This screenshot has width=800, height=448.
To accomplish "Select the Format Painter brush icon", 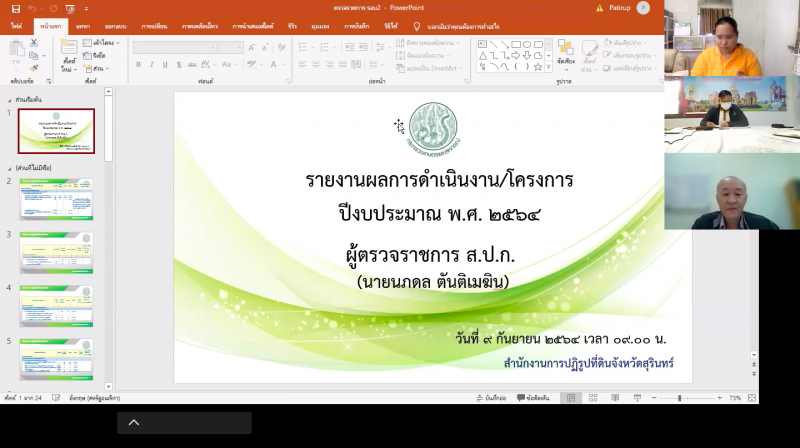I will click(x=34, y=68).
